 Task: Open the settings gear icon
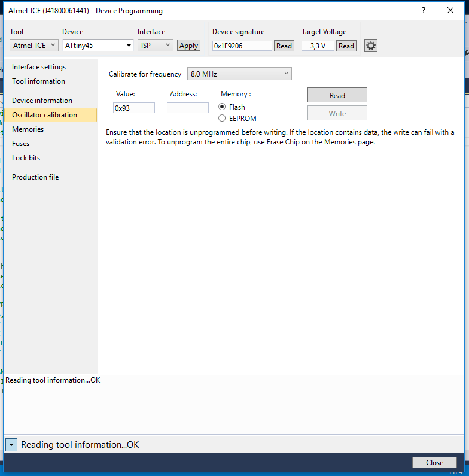(x=370, y=46)
